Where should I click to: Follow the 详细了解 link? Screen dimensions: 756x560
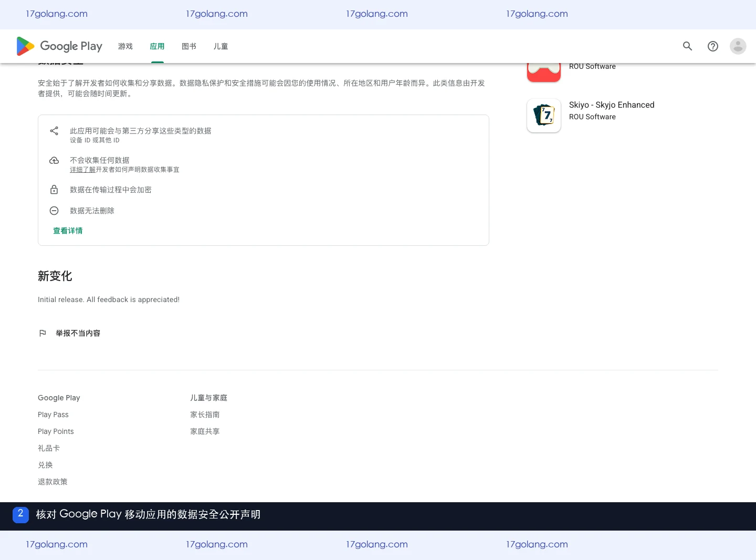pos(82,170)
